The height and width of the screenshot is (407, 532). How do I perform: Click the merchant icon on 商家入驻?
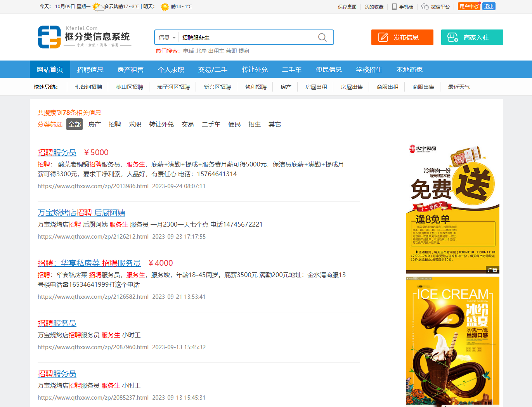coord(452,37)
